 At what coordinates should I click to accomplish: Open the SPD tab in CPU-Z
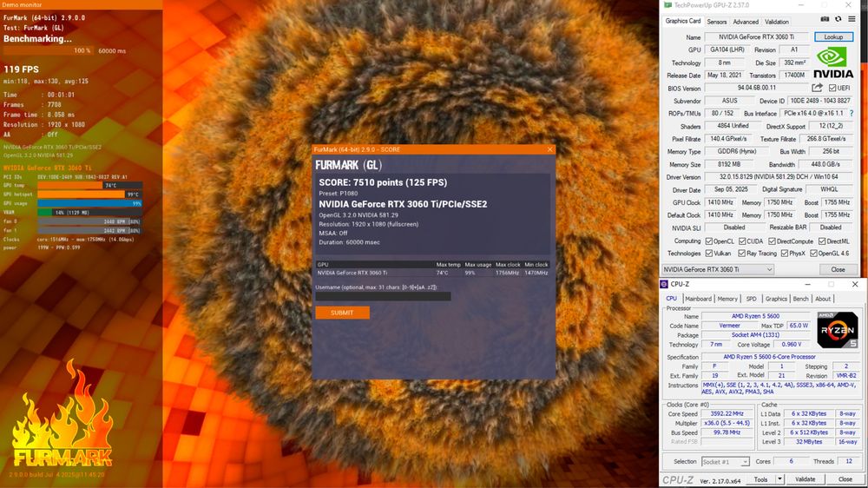pos(751,299)
